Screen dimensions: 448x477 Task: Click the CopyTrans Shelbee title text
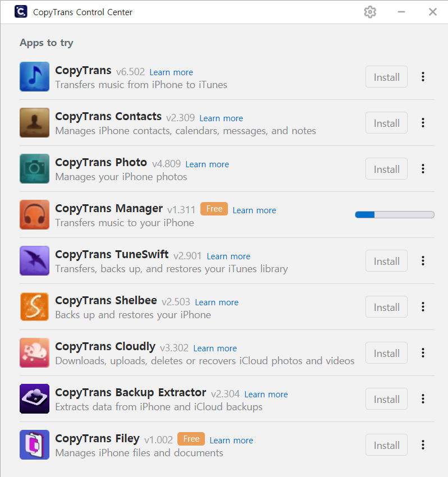tap(106, 301)
